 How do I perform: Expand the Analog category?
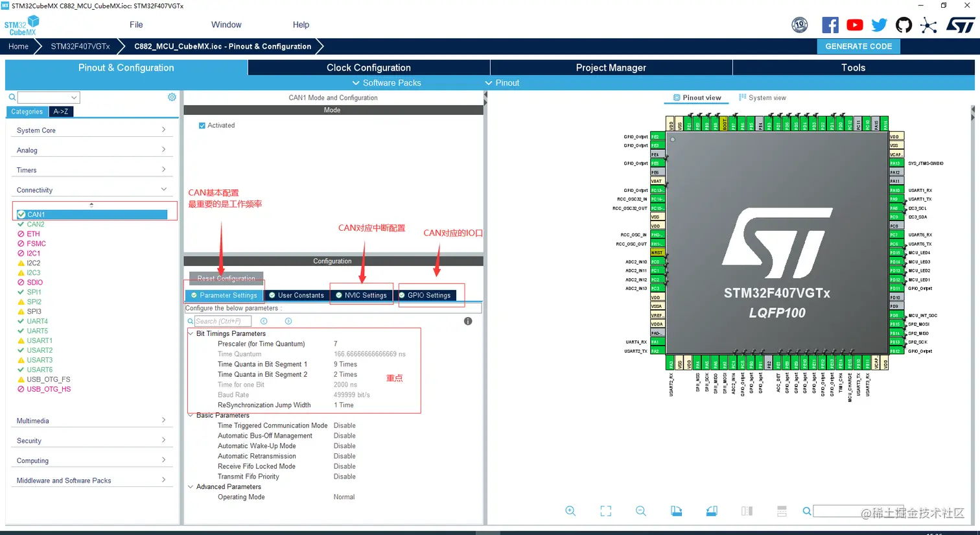(x=91, y=150)
